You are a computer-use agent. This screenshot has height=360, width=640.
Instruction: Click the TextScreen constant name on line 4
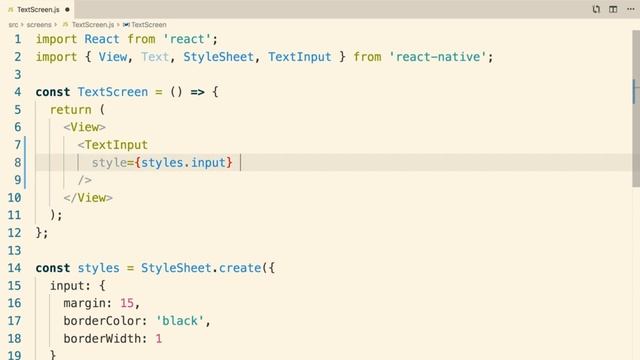tap(113, 92)
